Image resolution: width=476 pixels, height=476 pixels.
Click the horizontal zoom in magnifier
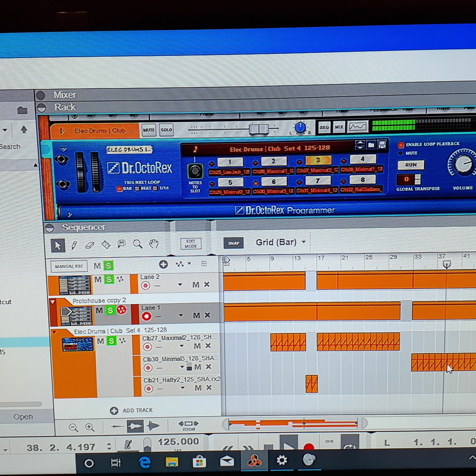click(x=90, y=427)
